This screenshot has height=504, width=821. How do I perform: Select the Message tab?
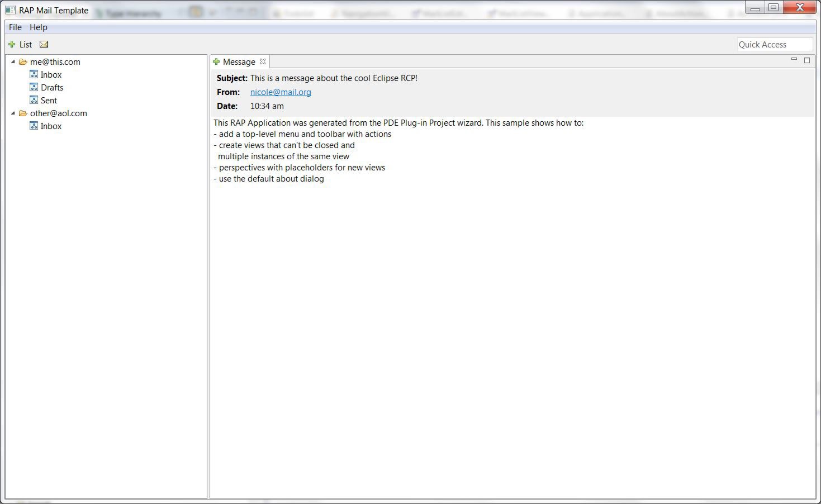tap(239, 62)
